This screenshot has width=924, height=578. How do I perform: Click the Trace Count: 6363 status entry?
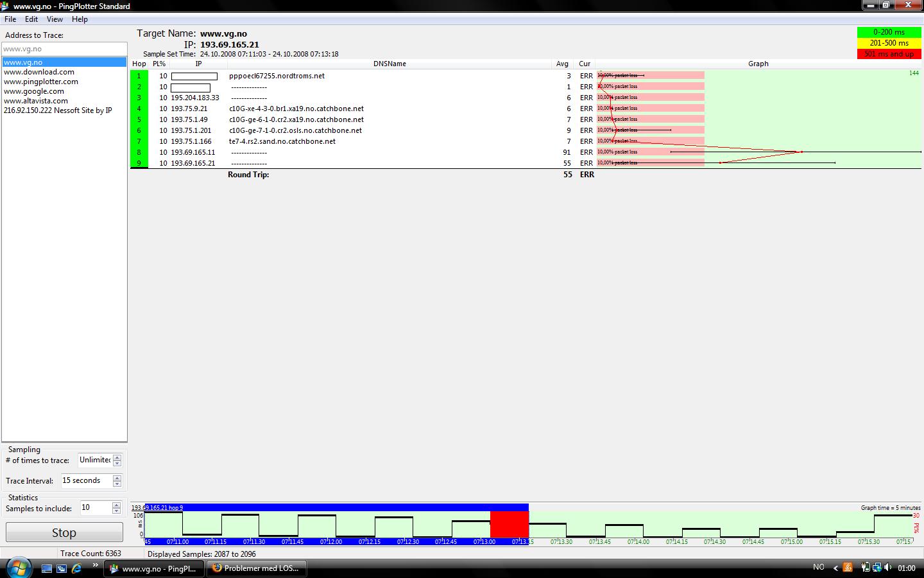[x=90, y=554]
